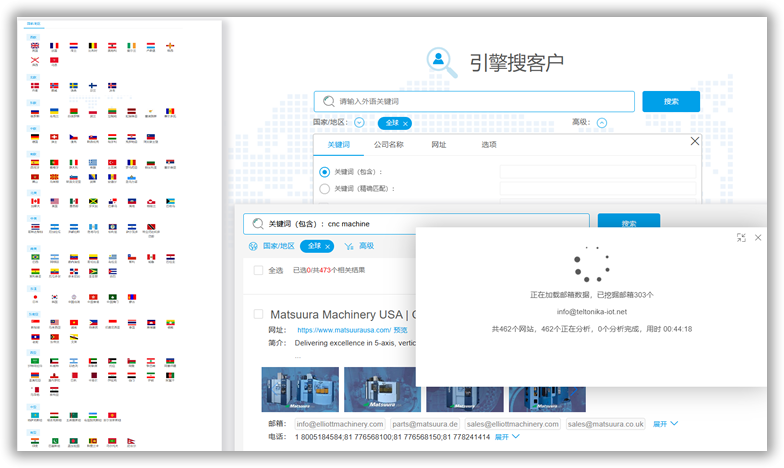Select the France flag

(54, 46)
